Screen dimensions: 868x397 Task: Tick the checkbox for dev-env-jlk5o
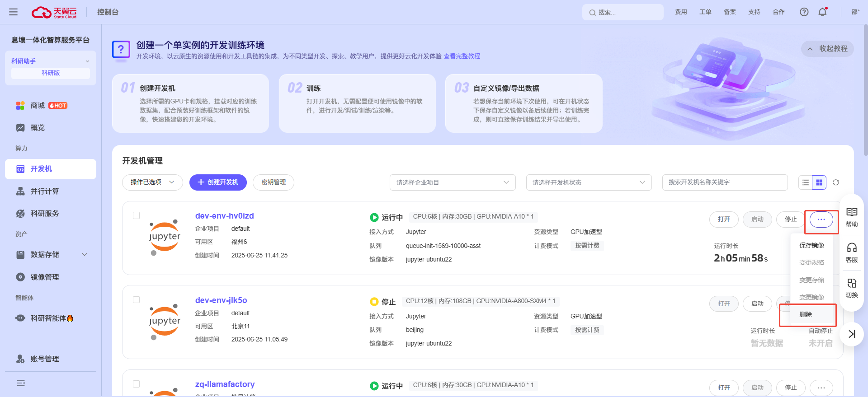(136, 300)
